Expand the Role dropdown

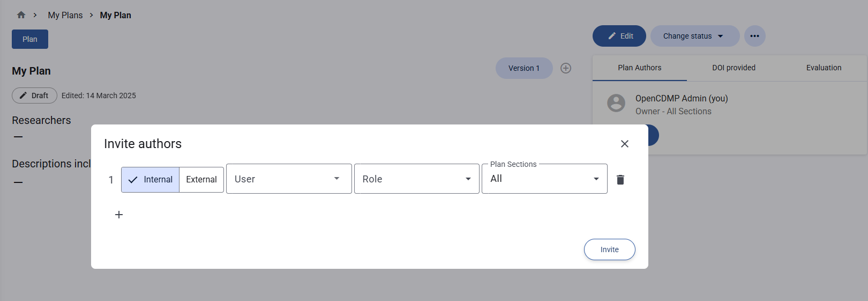pyautogui.click(x=416, y=179)
